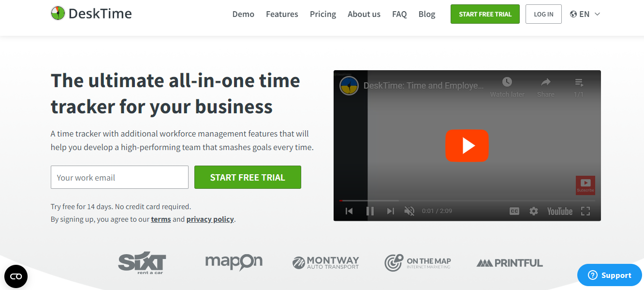Open the privacy policy link
The height and width of the screenshot is (290, 644).
click(x=210, y=219)
